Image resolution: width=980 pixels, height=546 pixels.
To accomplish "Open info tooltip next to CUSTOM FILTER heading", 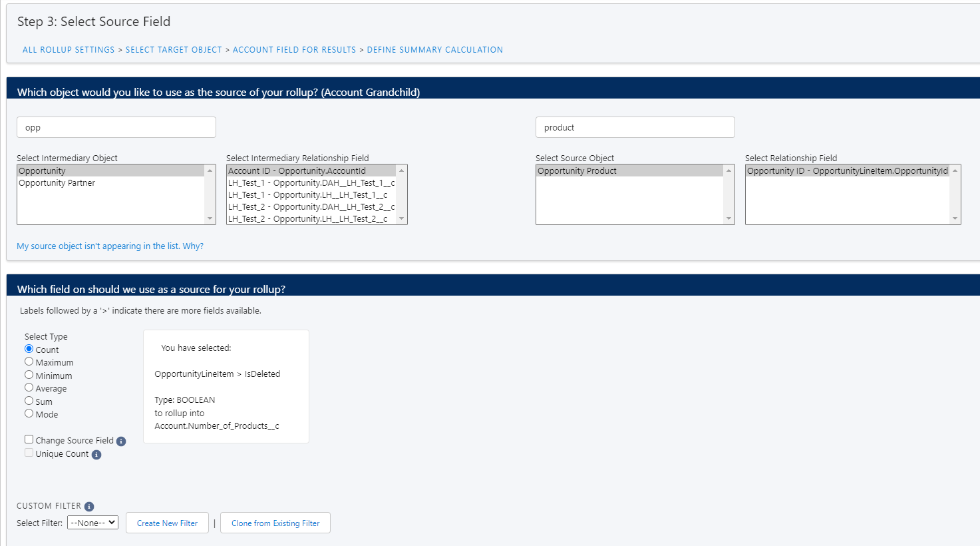I will point(89,506).
